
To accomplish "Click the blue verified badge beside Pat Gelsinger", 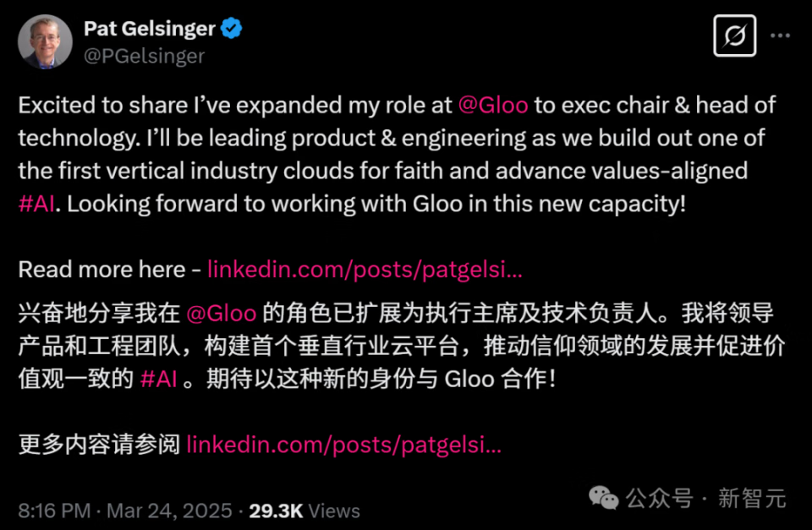I will pos(232,29).
